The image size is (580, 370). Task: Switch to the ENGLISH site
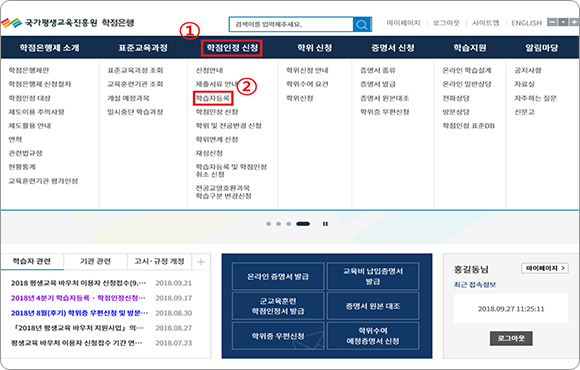[x=526, y=23]
